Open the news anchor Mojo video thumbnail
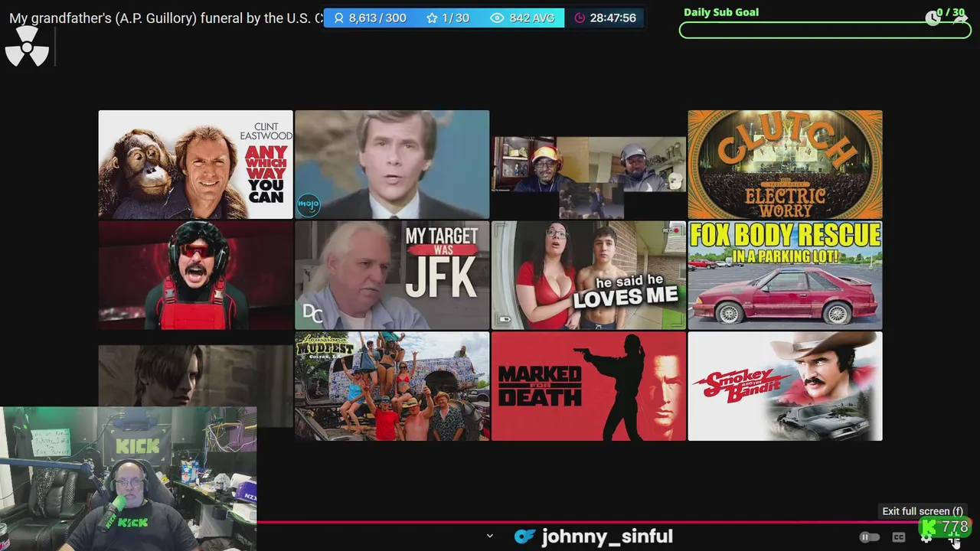 point(392,165)
